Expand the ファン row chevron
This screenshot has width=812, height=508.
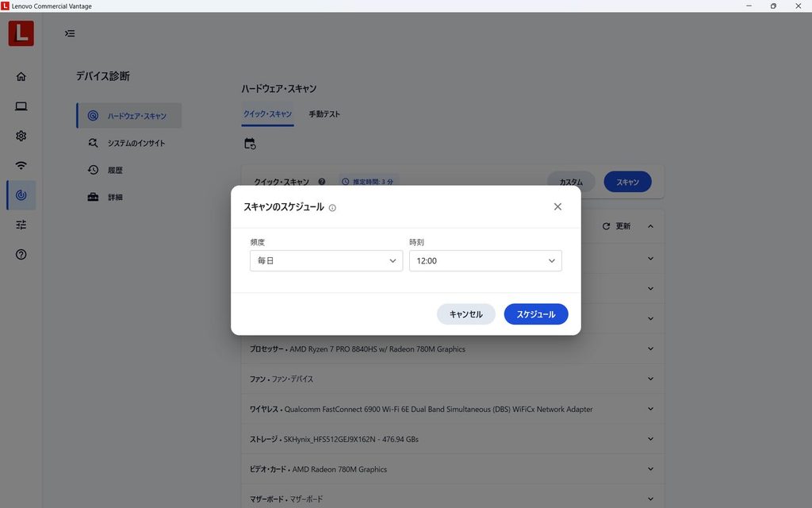pos(650,379)
